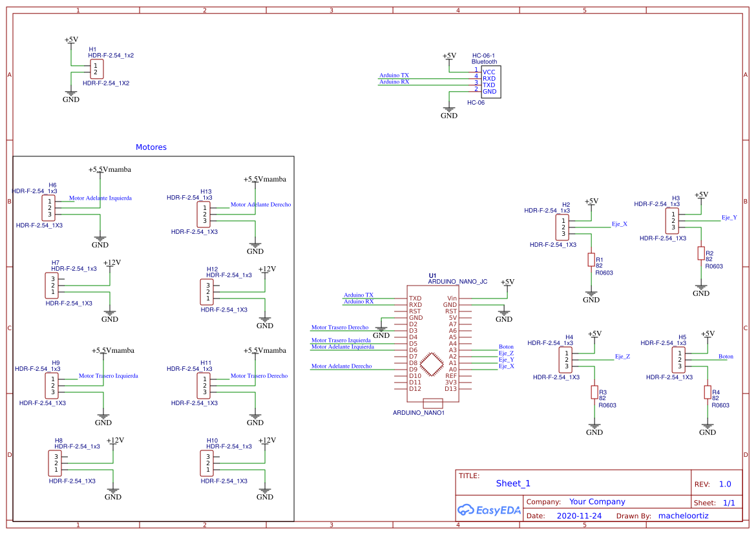Select the REV 1.0 value in title block

724,483
